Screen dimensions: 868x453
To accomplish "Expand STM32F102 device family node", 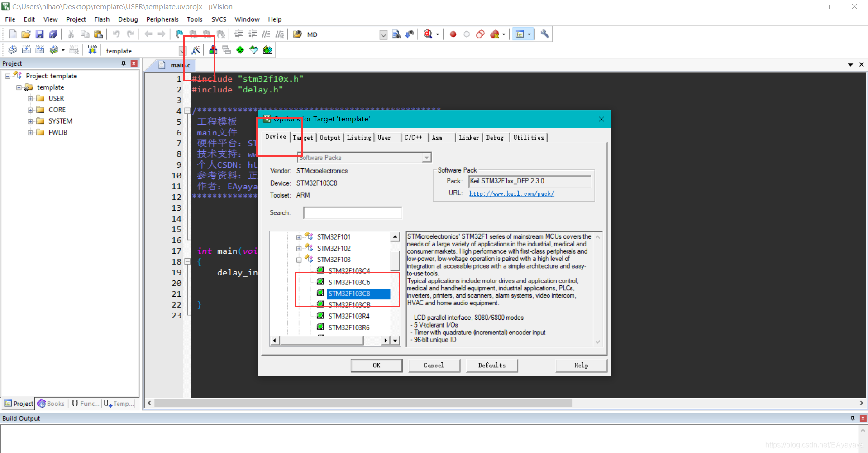I will (299, 249).
